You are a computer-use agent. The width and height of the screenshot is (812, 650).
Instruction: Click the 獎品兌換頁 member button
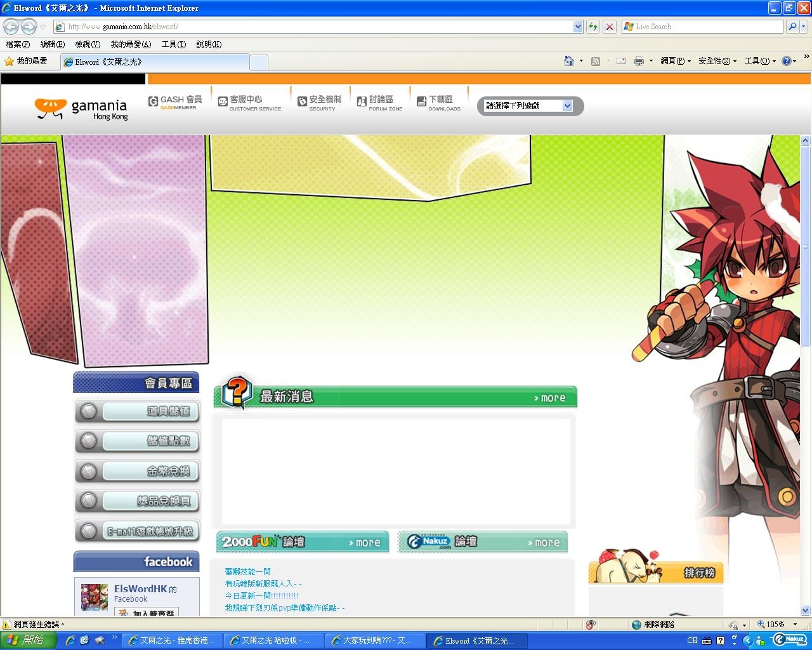[x=137, y=501]
